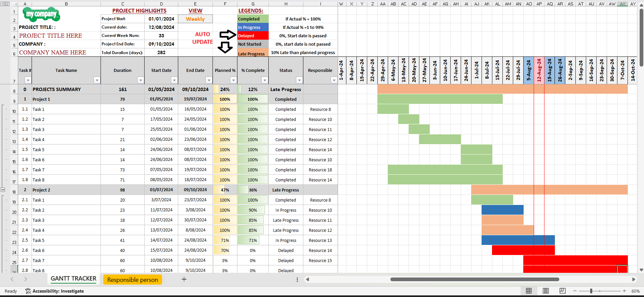The height and width of the screenshot is (297, 644).
Task: Open Page Break Preview view
Action: [562, 291]
